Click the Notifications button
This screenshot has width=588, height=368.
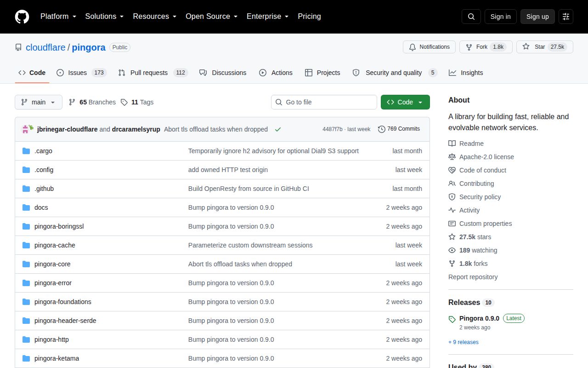pos(430,47)
